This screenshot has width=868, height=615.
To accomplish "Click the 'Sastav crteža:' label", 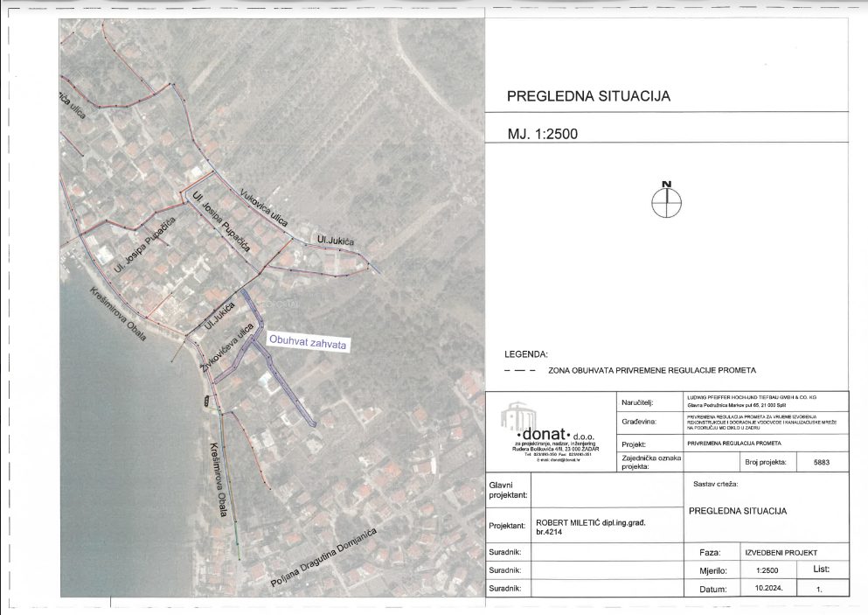I will coord(715,484).
